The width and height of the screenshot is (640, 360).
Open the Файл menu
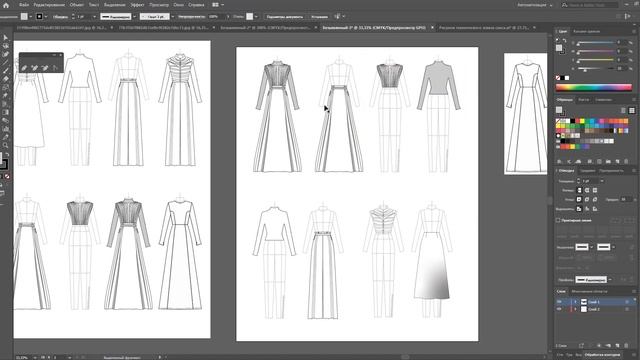point(24,5)
